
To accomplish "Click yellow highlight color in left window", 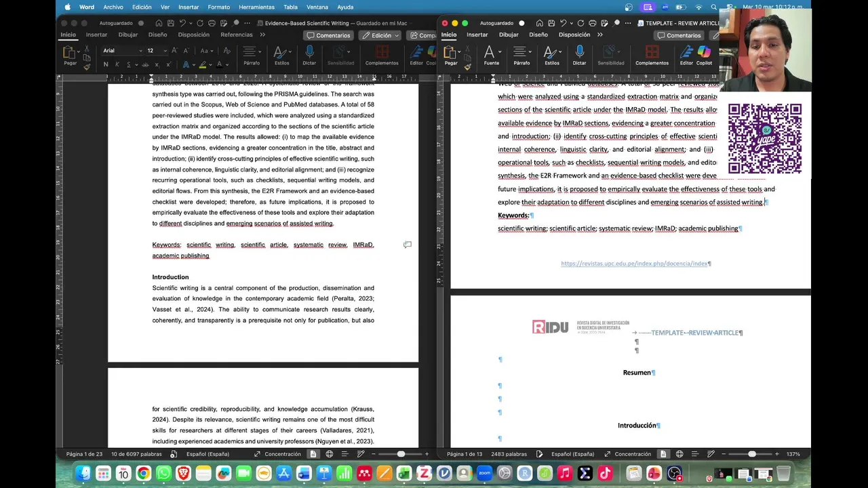I will pos(202,64).
